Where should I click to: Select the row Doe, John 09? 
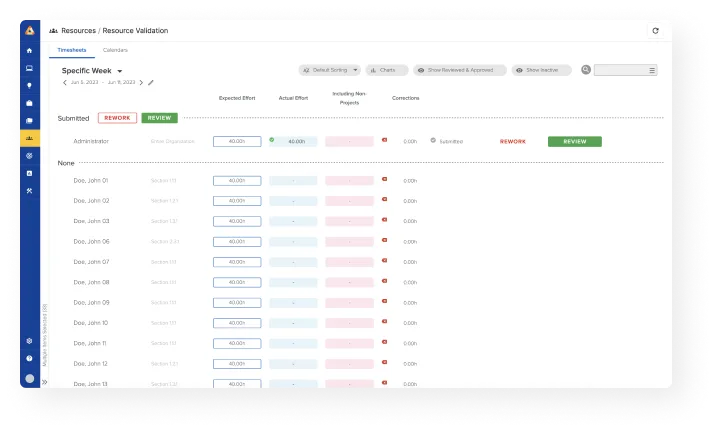click(x=91, y=303)
